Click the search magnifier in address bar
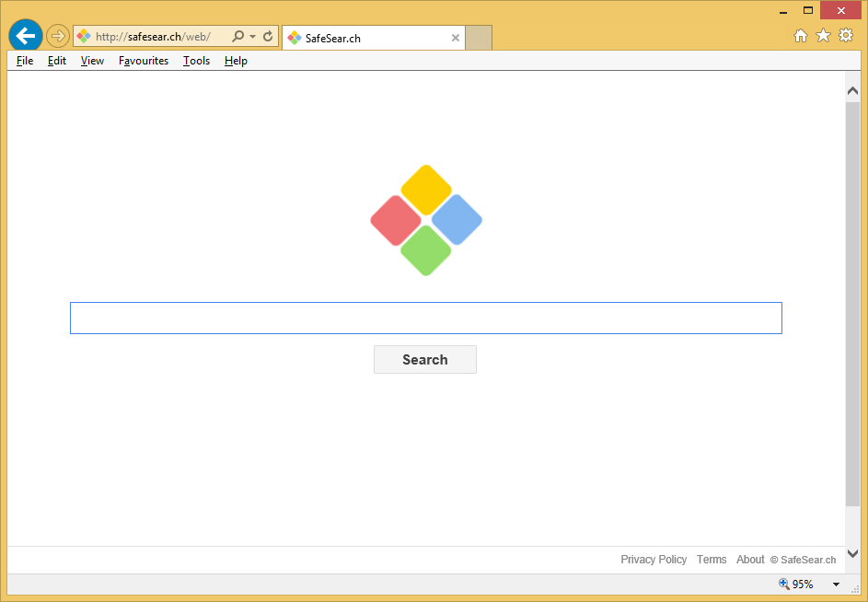The width and height of the screenshot is (868, 602). pyautogui.click(x=238, y=37)
